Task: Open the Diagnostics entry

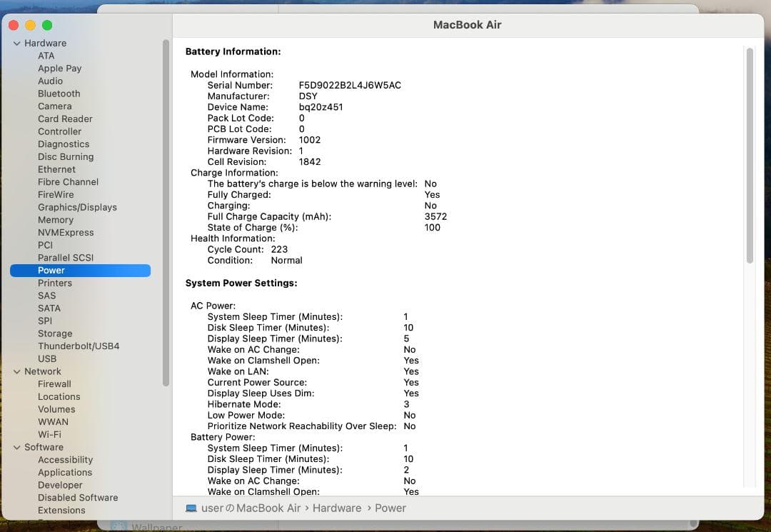Action: pos(64,144)
